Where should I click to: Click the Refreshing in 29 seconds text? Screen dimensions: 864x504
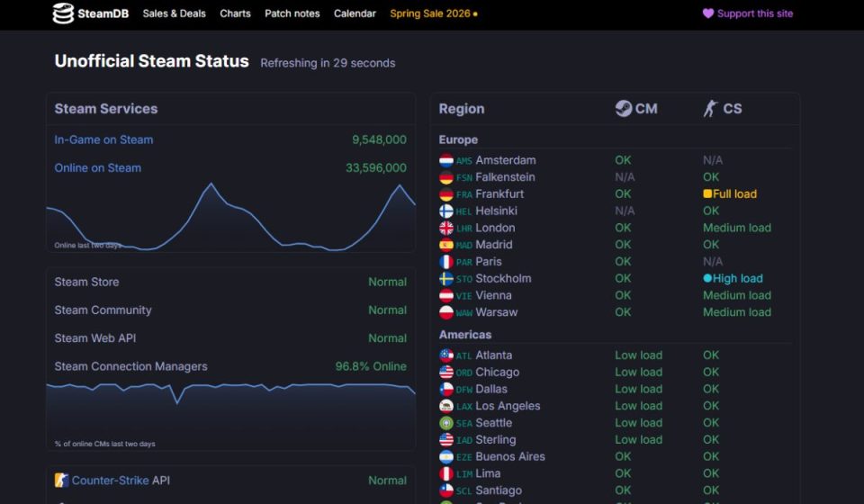click(328, 63)
